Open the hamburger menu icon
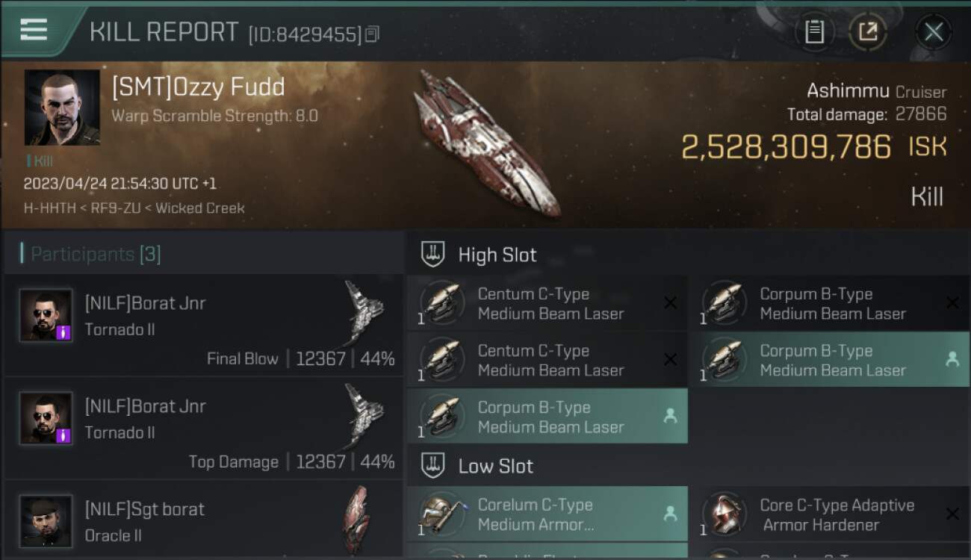Image resolution: width=971 pixels, height=560 pixels. (34, 30)
